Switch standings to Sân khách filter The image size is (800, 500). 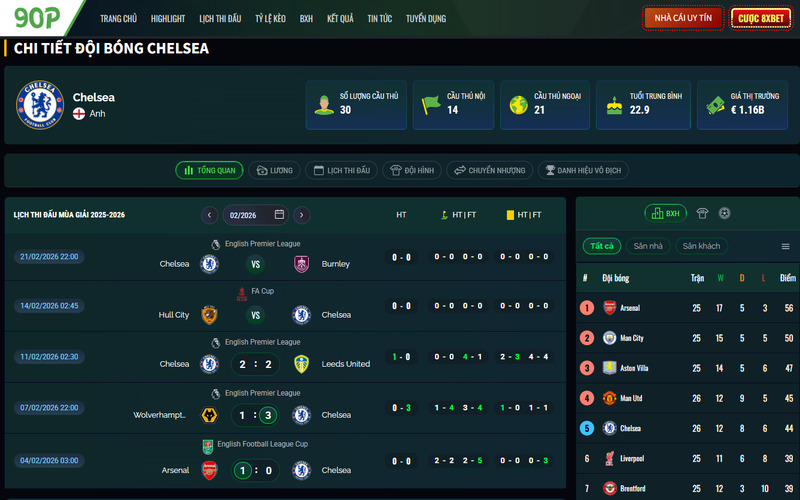(x=701, y=246)
